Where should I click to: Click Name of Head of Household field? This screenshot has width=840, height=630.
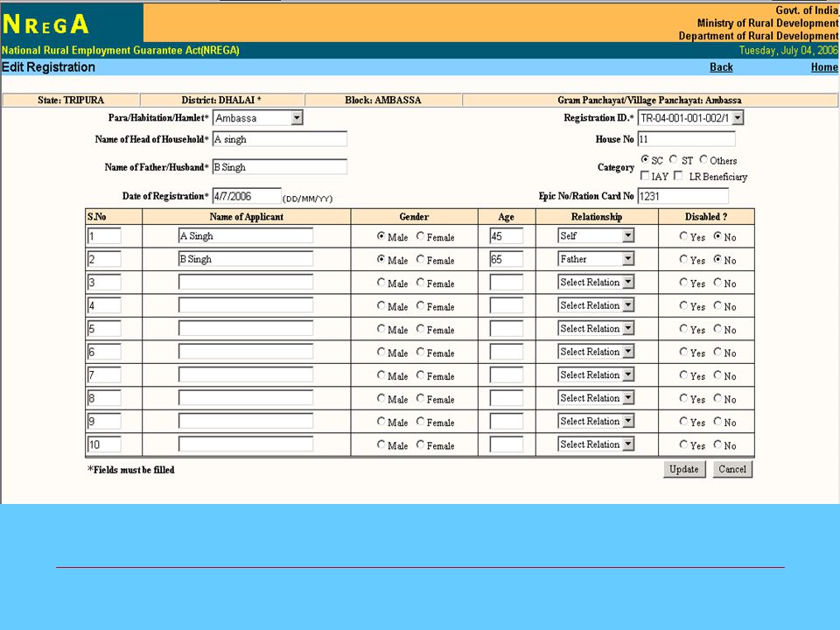pyautogui.click(x=280, y=139)
